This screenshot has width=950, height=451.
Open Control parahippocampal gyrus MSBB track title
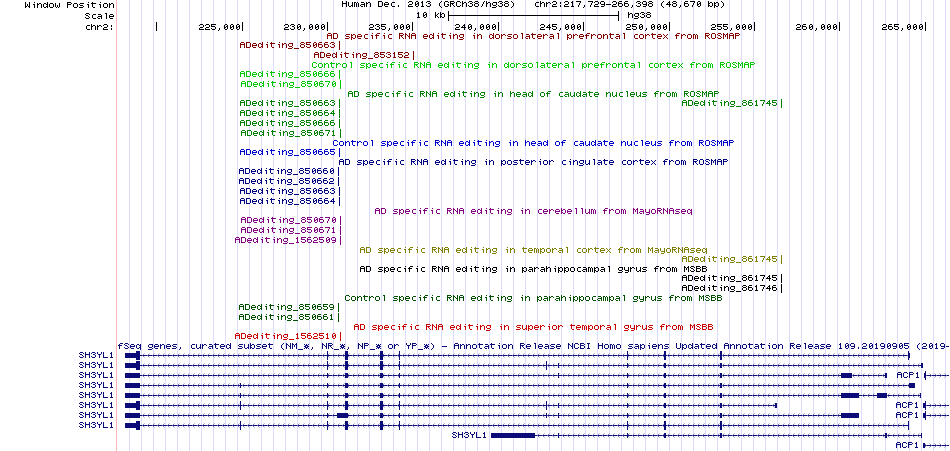tap(533, 298)
